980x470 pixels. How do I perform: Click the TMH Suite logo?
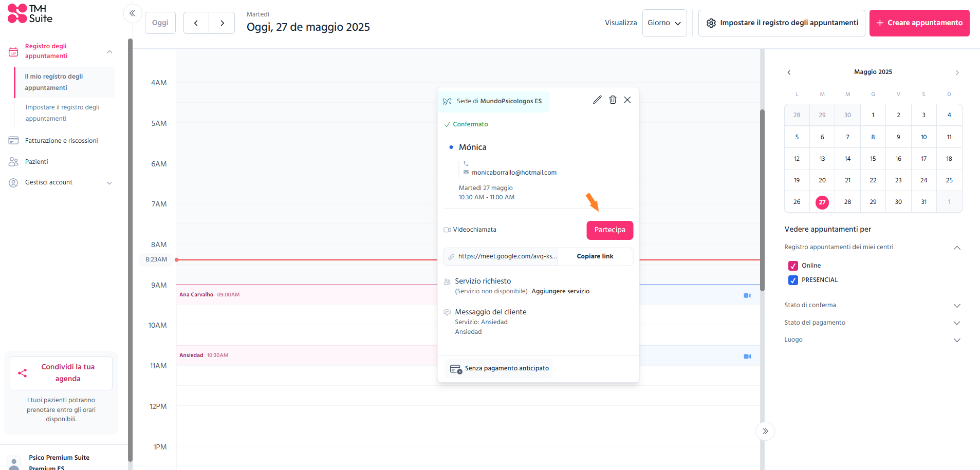point(30,14)
